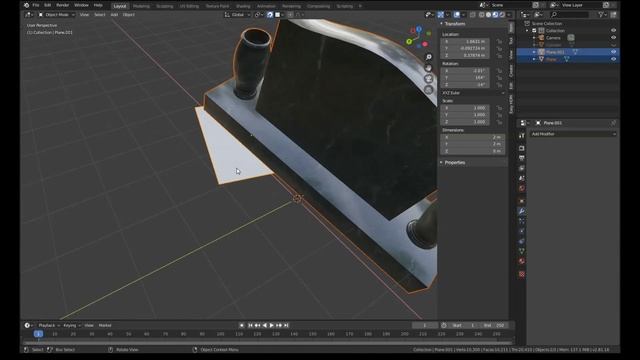Lock the Location X axis

point(499,42)
